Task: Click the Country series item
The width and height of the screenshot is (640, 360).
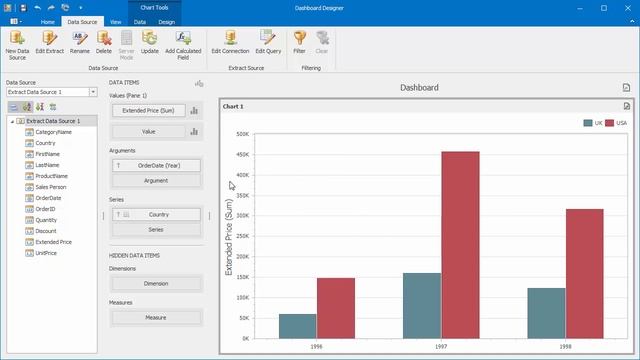Action: (156, 214)
